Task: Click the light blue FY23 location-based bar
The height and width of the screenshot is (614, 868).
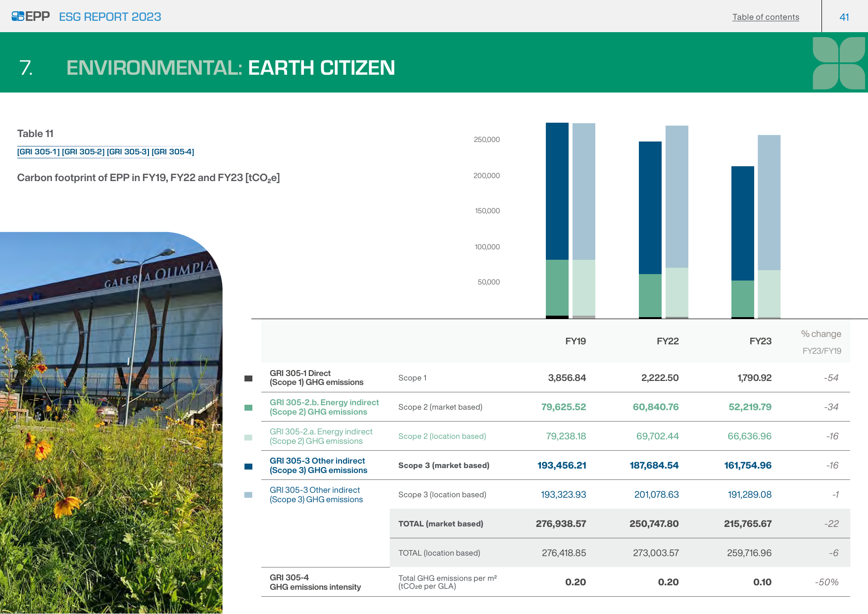Action: coord(769,202)
